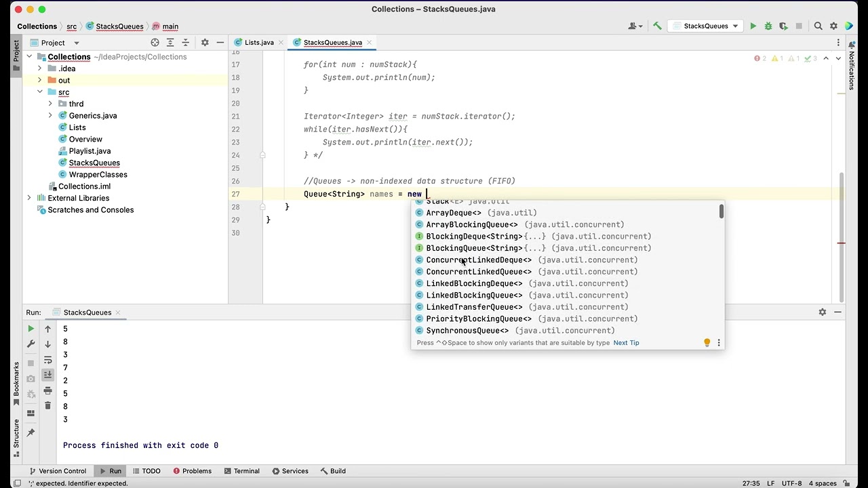This screenshot has height=488, width=868.
Task: Open completion popup options dots
Action: click(x=719, y=343)
